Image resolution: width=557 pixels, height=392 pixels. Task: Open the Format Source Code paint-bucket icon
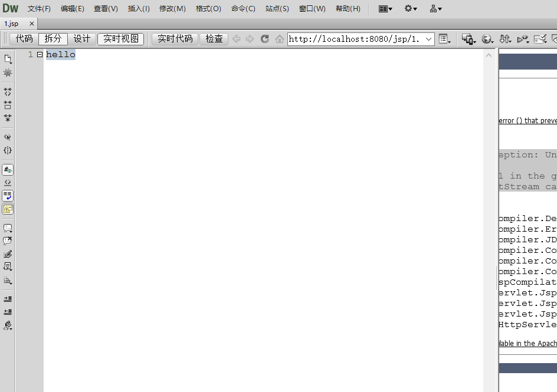click(8, 325)
